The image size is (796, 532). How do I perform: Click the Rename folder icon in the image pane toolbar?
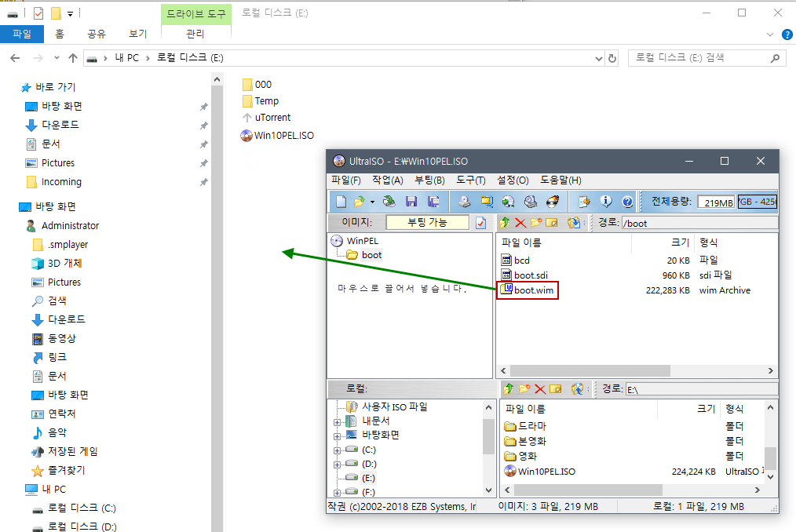552,222
